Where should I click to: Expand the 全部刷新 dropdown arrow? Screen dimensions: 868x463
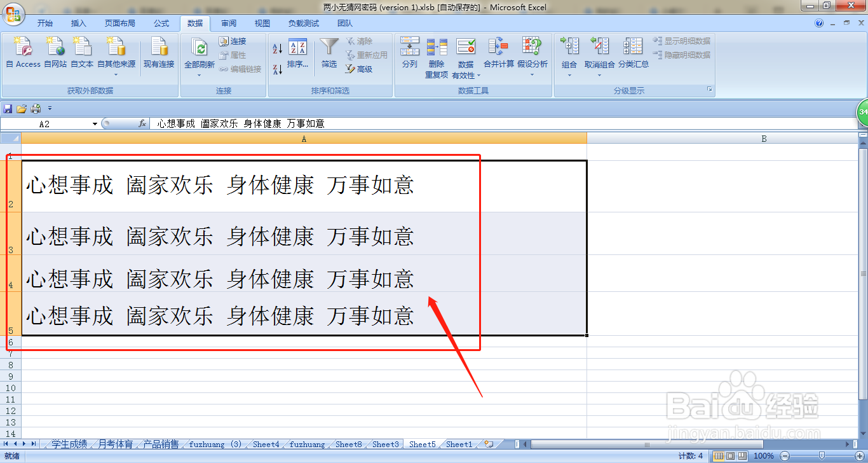[200, 74]
